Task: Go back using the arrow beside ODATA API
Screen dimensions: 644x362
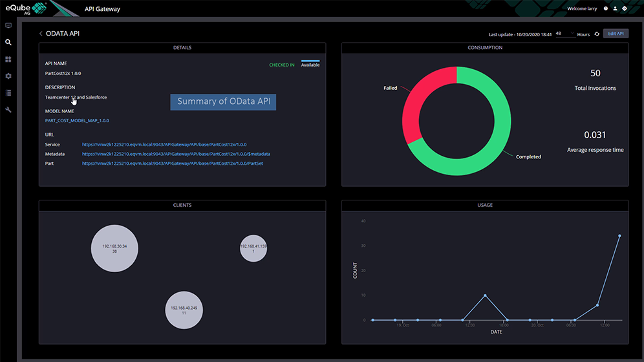Action: click(x=41, y=34)
